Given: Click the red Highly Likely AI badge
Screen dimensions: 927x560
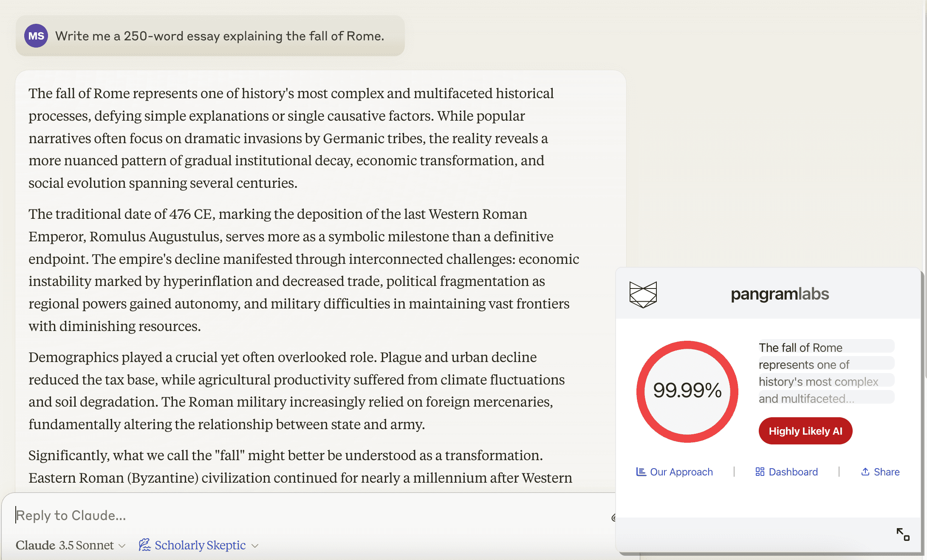Looking at the screenshot, I should point(805,431).
